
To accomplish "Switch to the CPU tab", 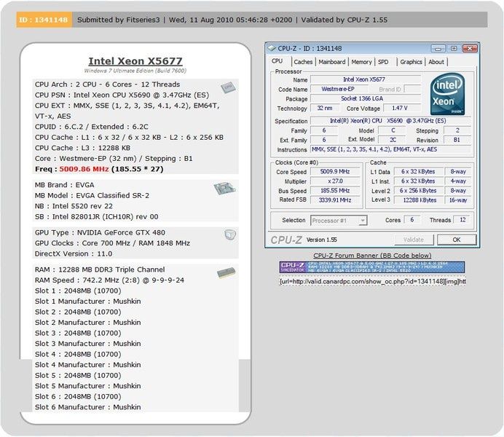I will 277,61.
